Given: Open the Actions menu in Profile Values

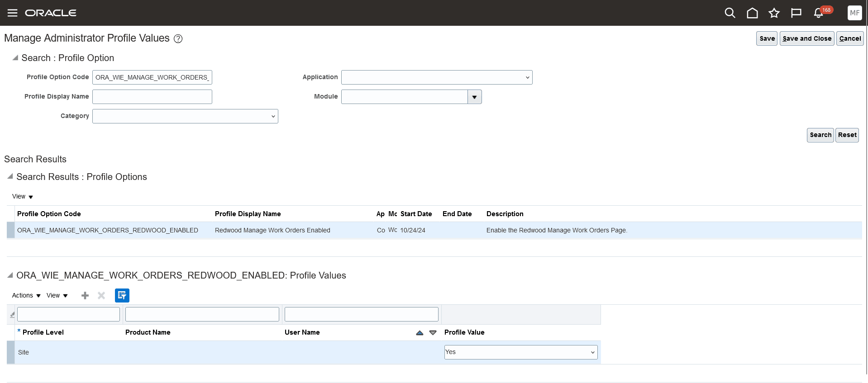Looking at the screenshot, I should tap(26, 295).
